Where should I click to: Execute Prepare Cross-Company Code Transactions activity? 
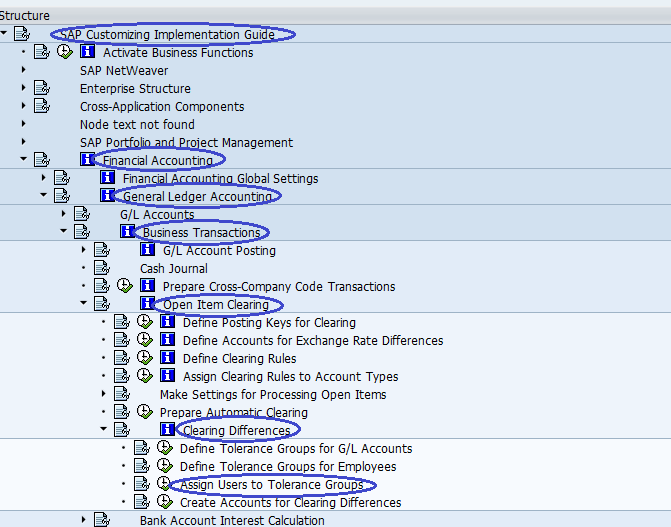[125, 286]
